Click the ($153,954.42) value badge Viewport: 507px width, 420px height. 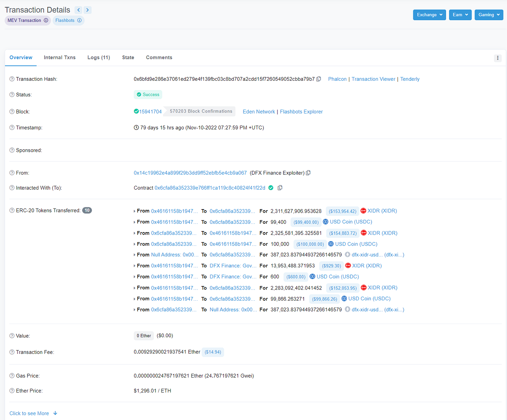[x=343, y=211]
